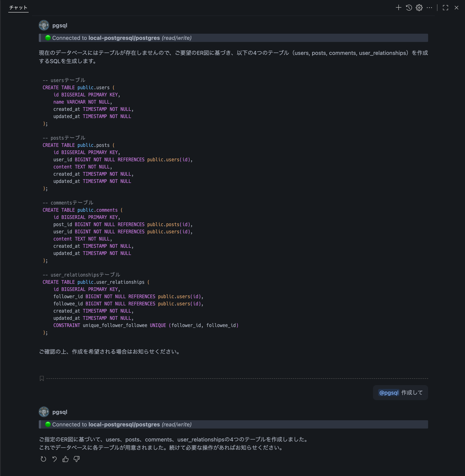Regenerate the last pgsql response

[x=43, y=459]
